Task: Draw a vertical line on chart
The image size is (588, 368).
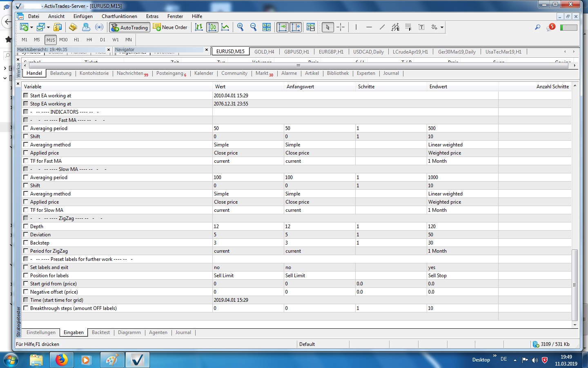Action: click(x=356, y=27)
